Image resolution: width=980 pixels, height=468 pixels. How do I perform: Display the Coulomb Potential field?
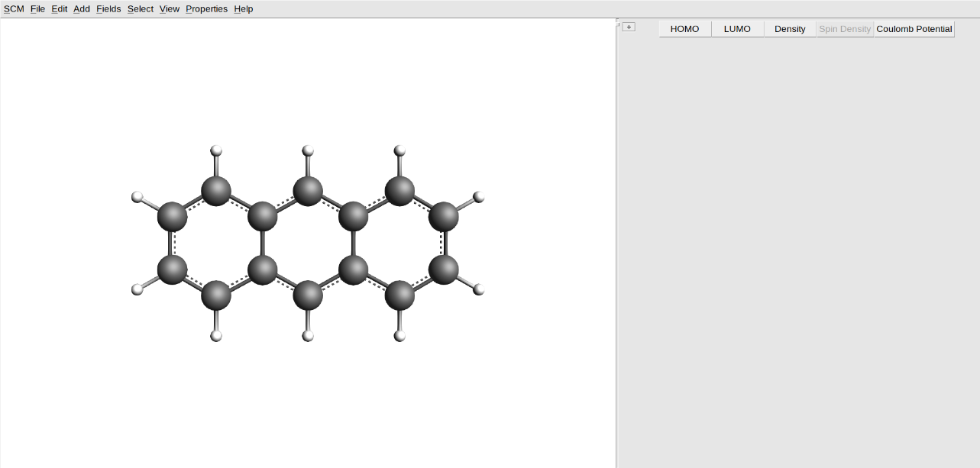(914, 28)
